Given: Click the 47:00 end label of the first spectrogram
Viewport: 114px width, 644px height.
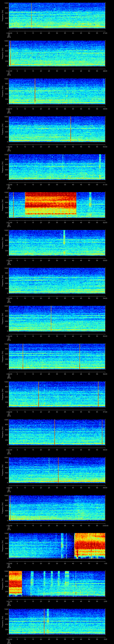Looking at the screenshot, I should coord(105,33).
